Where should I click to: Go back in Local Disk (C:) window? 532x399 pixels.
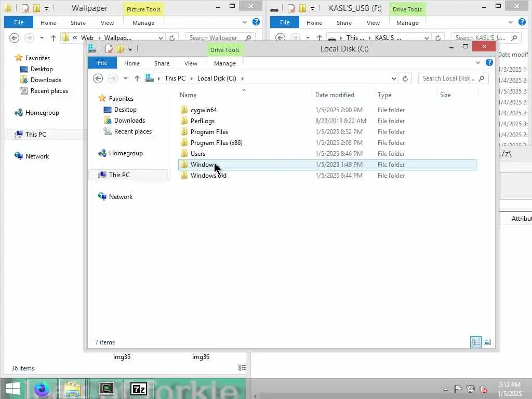click(98, 78)
